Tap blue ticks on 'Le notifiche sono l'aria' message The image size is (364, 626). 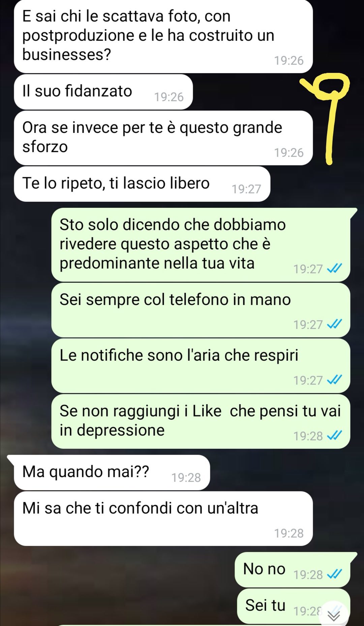pyautogui.click(x=335, y=380)
